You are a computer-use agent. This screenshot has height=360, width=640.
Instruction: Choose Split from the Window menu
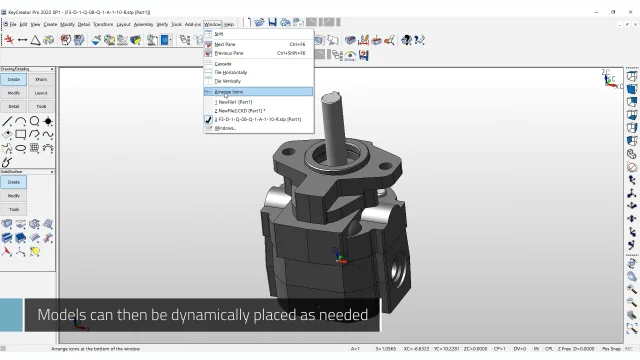click(x=259, y=34)
